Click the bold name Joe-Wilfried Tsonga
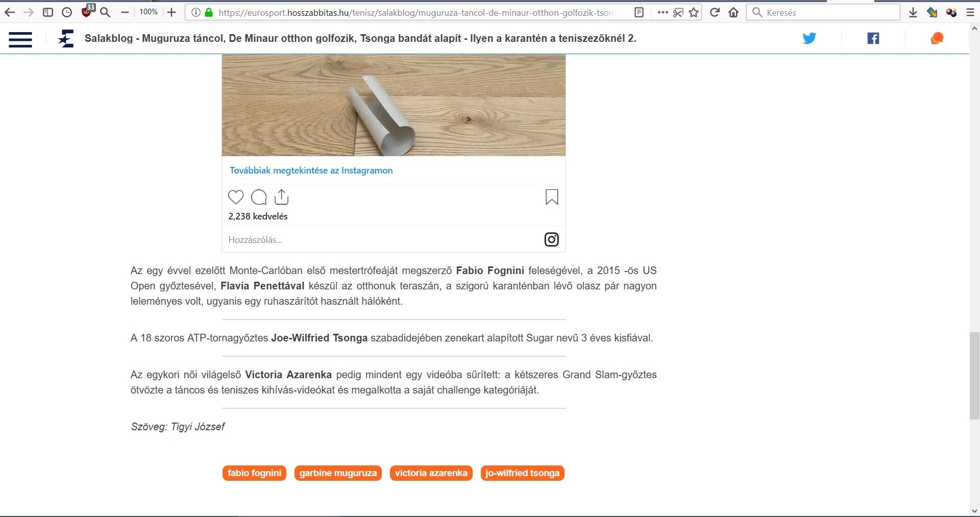The image size is (980, 517). pos(319,338)
